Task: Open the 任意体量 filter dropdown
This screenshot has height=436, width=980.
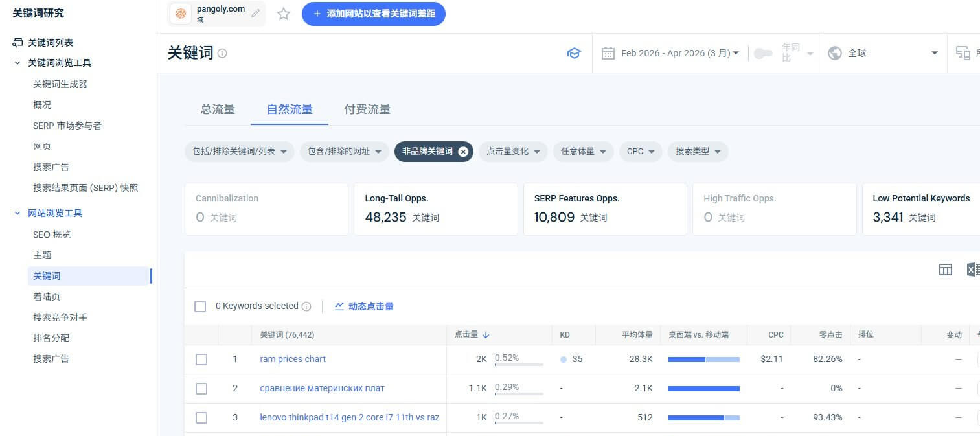Action: click(x=583, y=152)
